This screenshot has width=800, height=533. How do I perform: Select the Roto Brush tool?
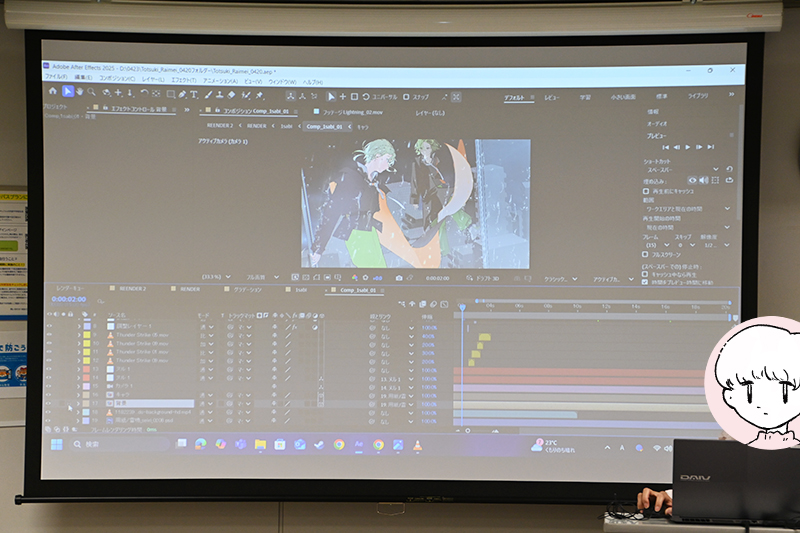(246, 95)
